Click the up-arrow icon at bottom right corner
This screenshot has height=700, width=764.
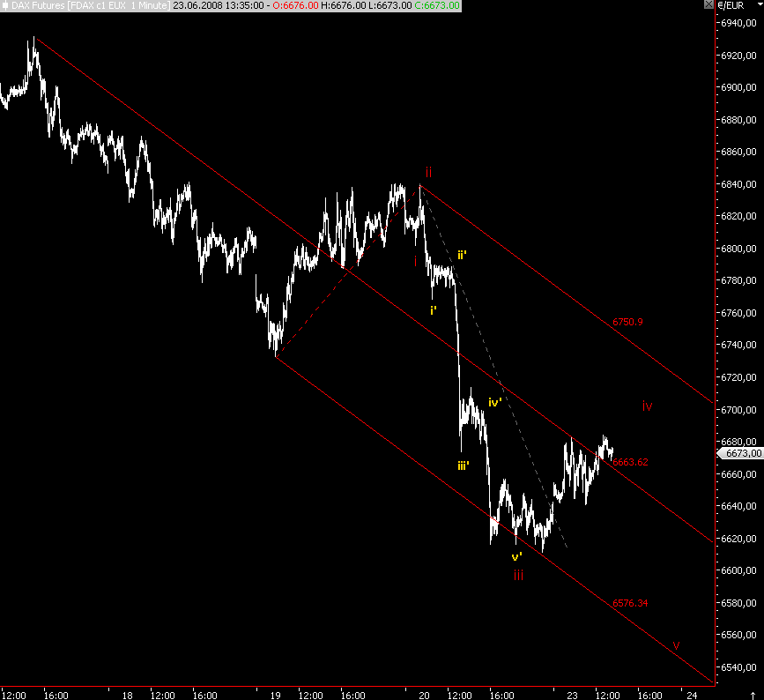[x=753, y=696]
